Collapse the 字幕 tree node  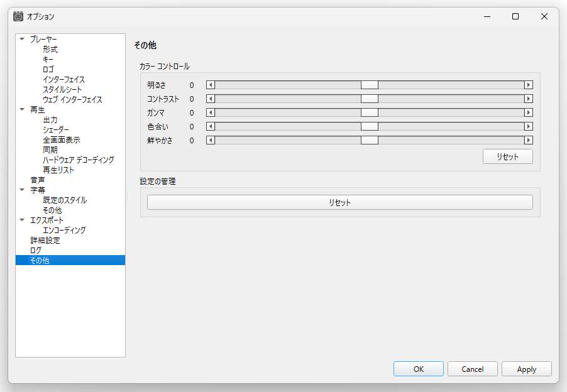22,190
